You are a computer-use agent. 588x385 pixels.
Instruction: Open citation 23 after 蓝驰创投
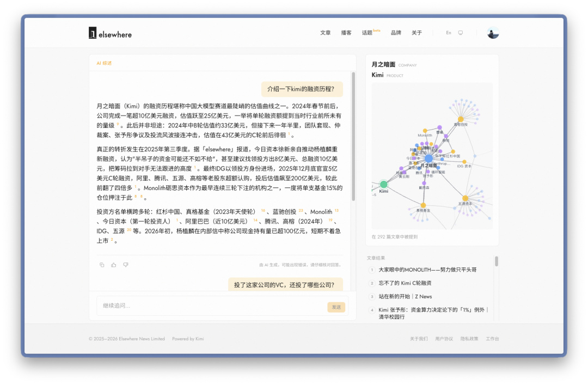(301, 211)
